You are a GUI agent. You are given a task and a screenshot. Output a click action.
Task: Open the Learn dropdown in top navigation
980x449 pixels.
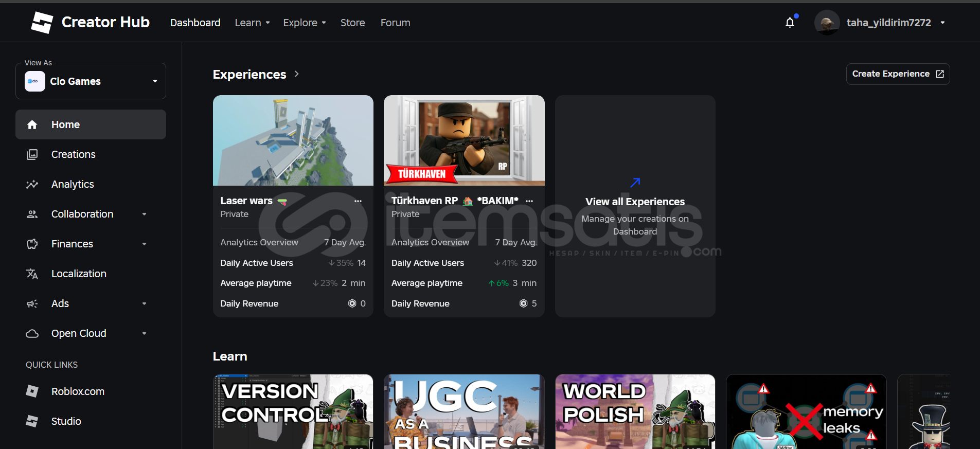[x=252, y=23]
